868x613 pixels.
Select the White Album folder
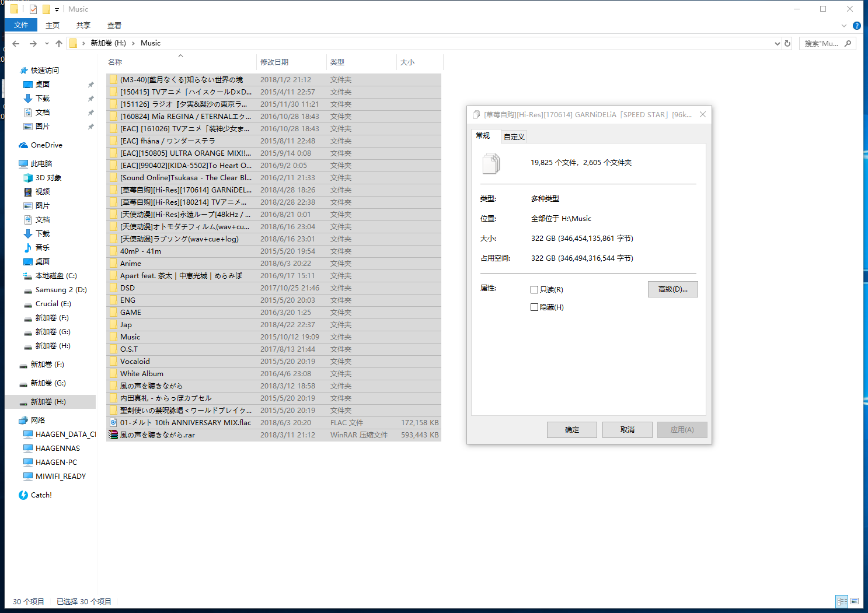[274, 373]
